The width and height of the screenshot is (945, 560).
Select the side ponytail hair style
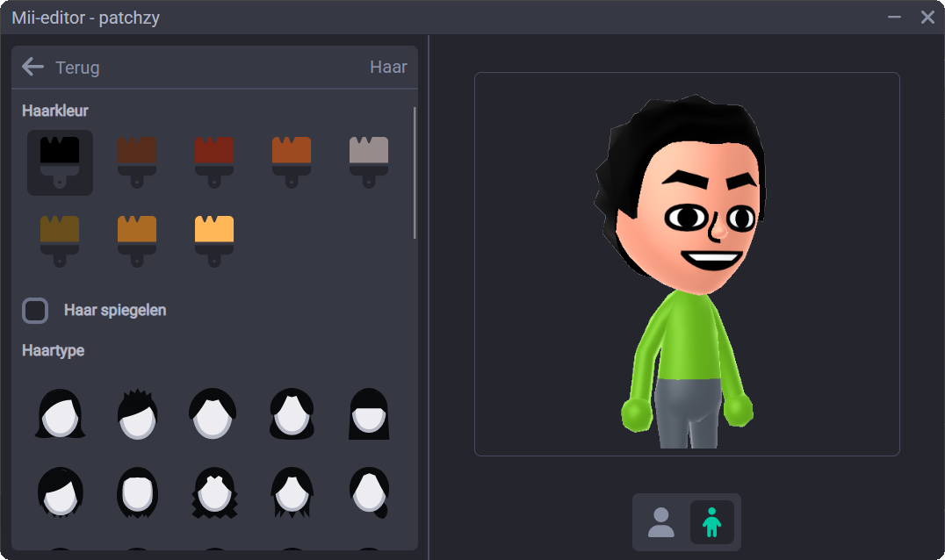[x=368, y=492]
